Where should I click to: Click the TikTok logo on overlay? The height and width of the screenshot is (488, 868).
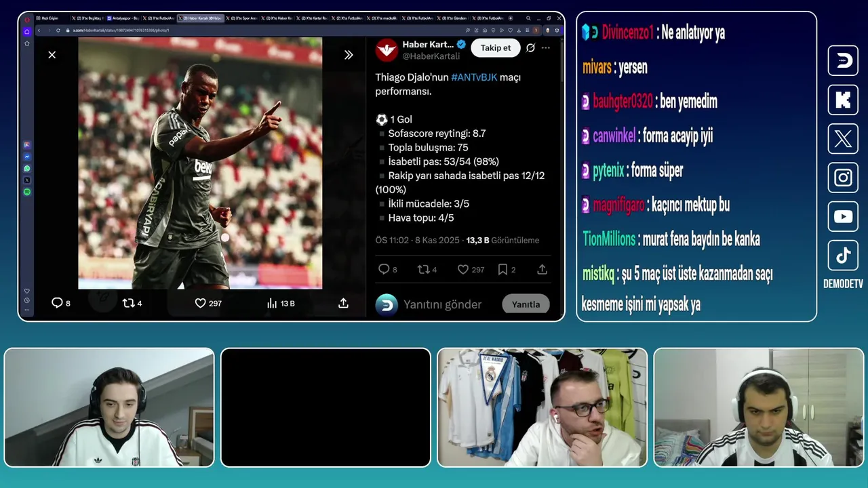coord(843,255)
